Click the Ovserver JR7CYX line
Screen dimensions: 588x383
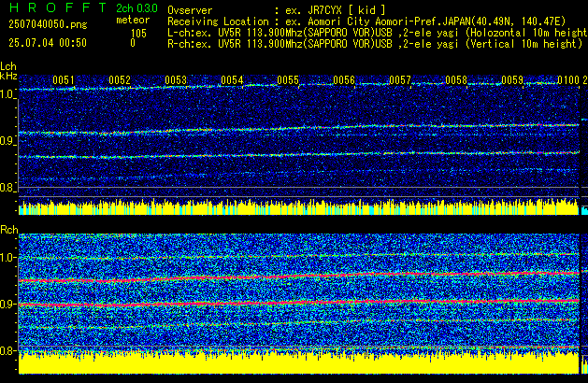tap(277, 10)
